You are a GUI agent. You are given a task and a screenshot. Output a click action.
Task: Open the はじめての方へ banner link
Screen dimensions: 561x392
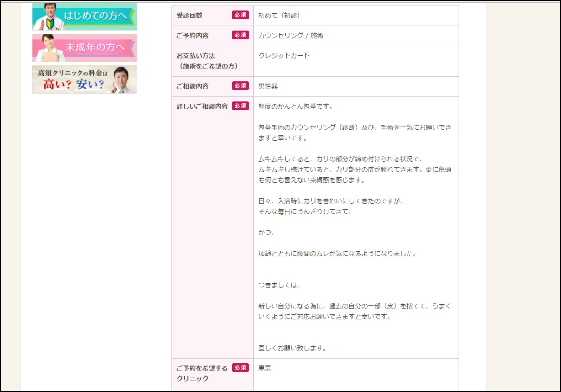click(x=85, y=16)
